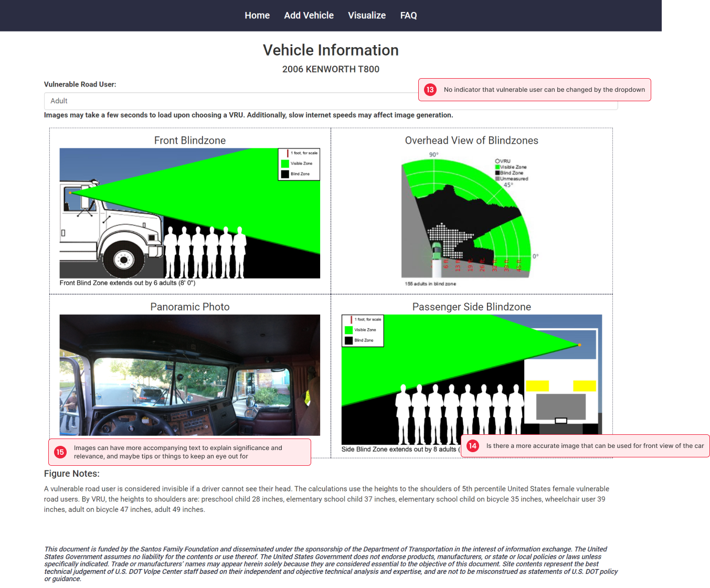Click the VRU legend entry in overhead chart
This screenshot has width=710, height=588.
[503, 161]
